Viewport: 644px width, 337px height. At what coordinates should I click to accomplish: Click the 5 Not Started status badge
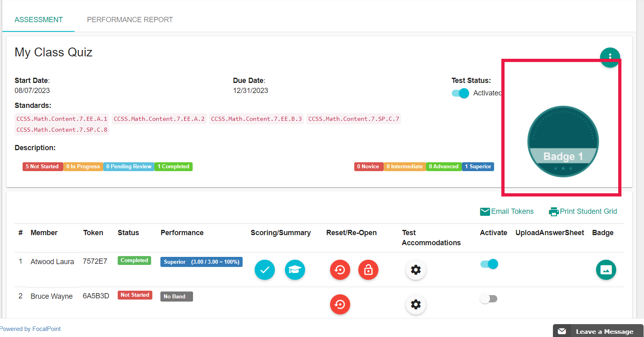coord(42,167)
